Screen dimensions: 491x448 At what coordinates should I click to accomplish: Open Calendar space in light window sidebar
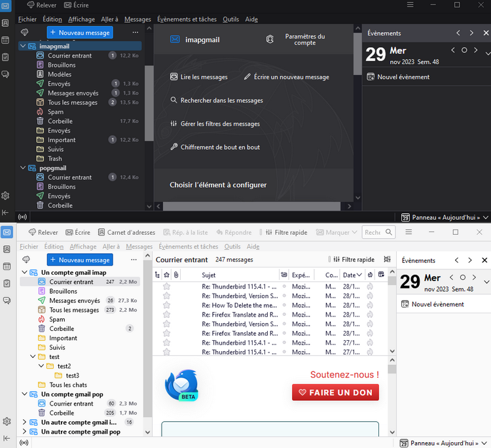(7, 267)
